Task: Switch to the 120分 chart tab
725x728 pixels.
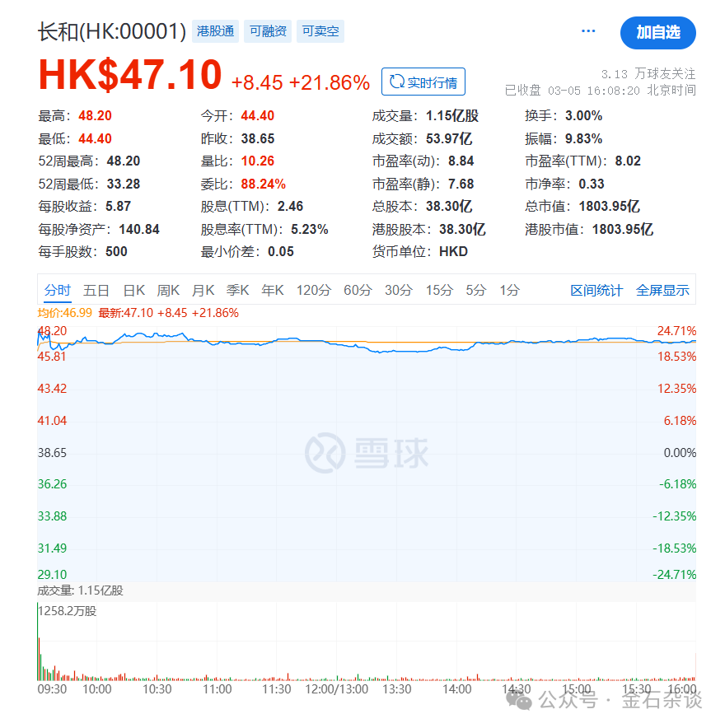Action: 314,290
